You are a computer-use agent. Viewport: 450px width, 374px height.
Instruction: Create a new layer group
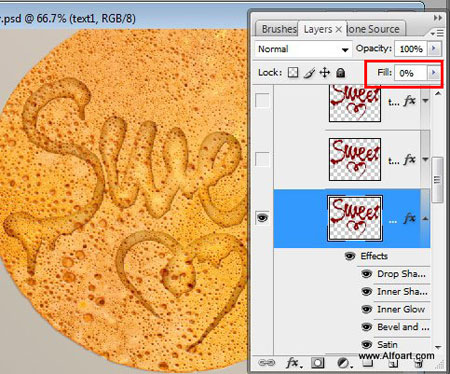click(368, 363)
